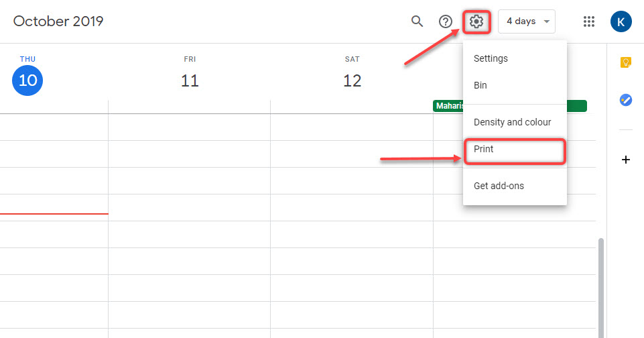Screen dimensions: 644x338
Task: Click Friday 11 date header
Action: click(x=190, y=80)
